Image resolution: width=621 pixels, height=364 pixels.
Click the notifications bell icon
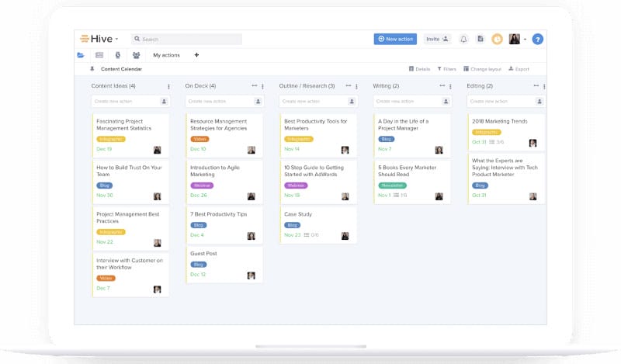click(463, 39)
